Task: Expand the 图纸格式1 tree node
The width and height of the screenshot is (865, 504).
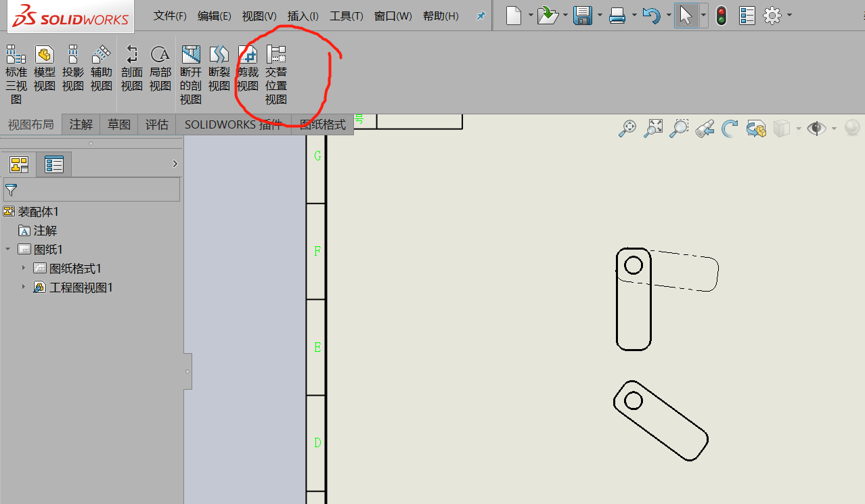Action: pos(24,268)
